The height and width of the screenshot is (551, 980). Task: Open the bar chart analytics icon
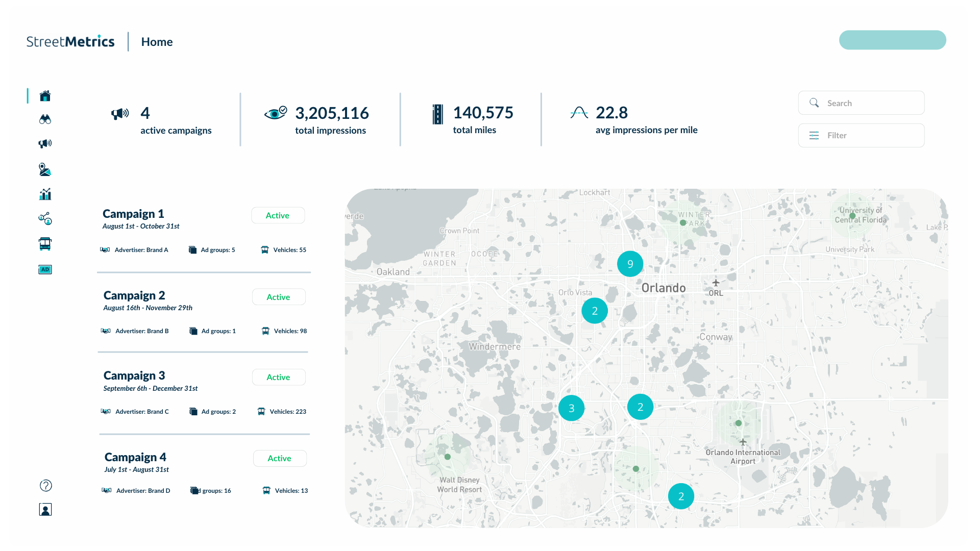click(x=45, y=194)
